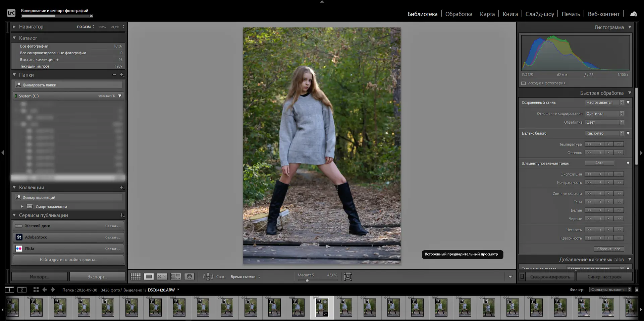Collapse the Каталог panel
644x321 pixels.
14,38
